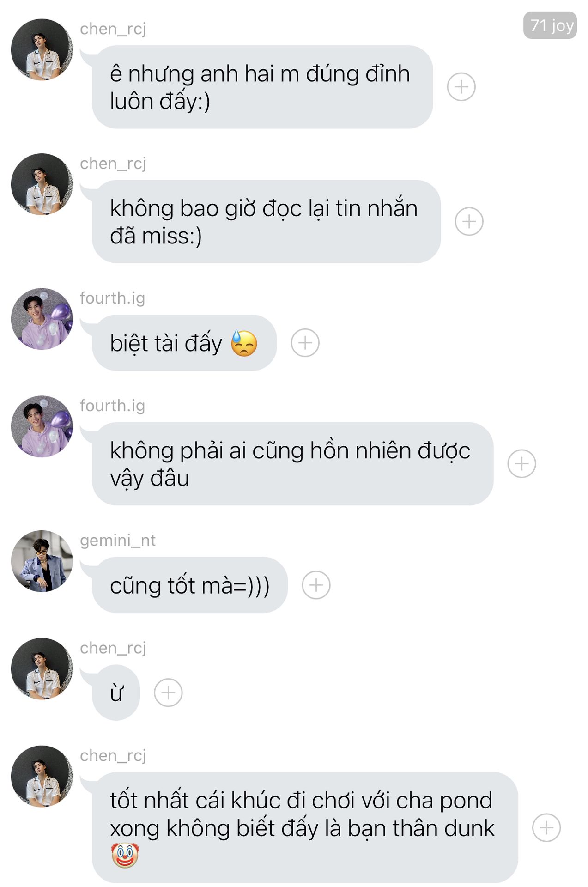This screenshot has height=887, width=588.
Task: Add reaction to "biệt tài đấy" message
Action: (305, 343)
